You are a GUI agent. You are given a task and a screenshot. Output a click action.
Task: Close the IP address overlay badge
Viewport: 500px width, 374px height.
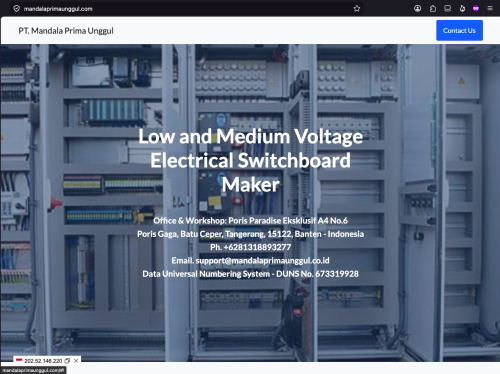click(76, 361)
